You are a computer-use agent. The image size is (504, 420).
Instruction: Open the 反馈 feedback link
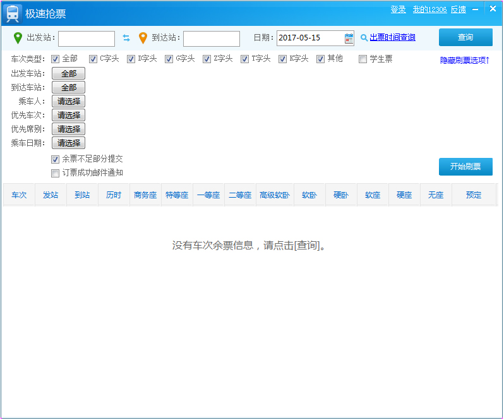click(459, 9)
